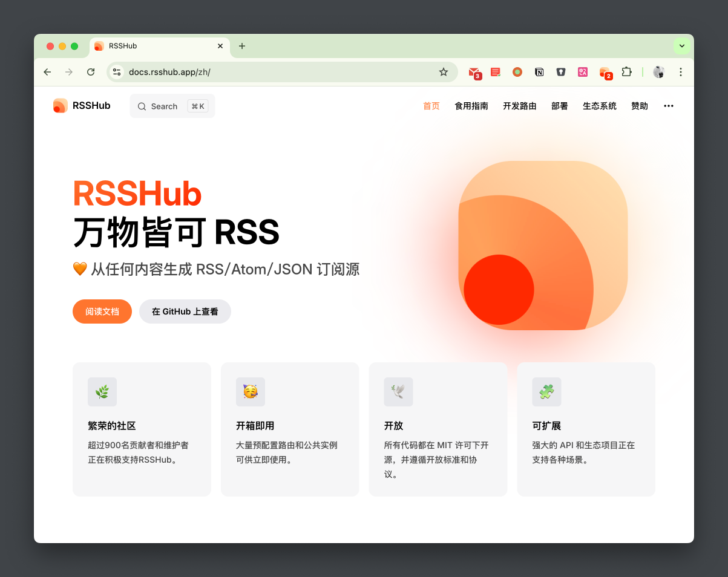Open the Notion extension icon

pos(539,72)
